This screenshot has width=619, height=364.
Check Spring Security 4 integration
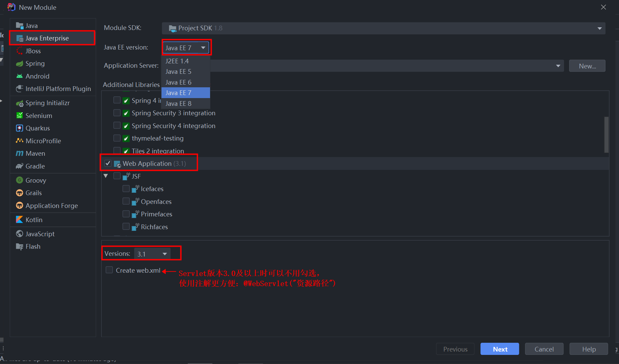[117, 125]
